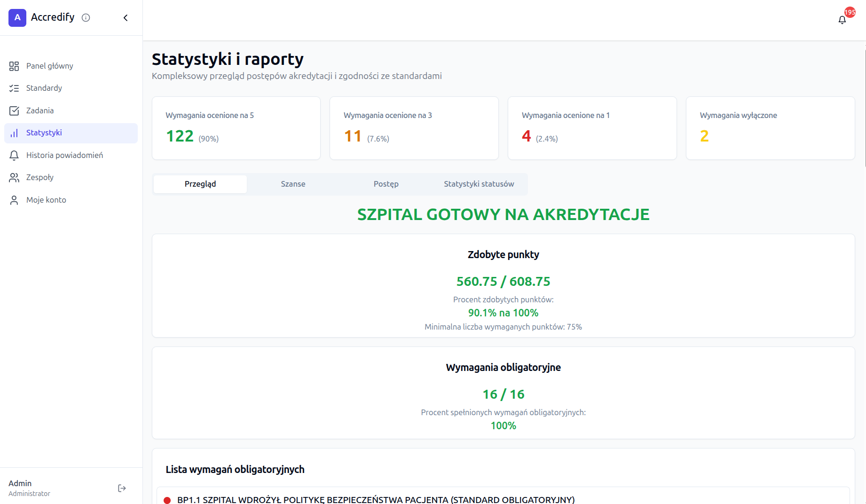Click the BP1.1 obligatory requirement row
The image size is (866, 504).
coord(376,499)
